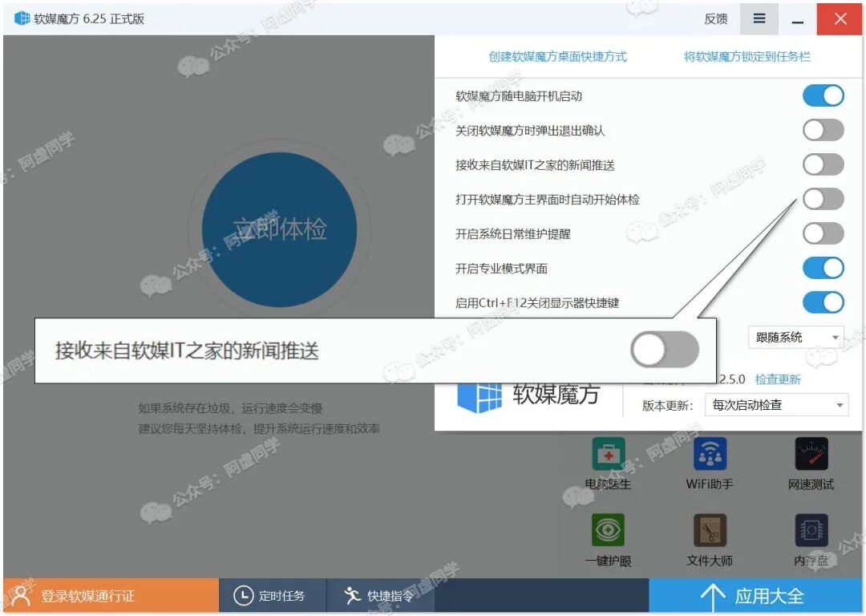Launch the WiFi助手 app icon
The width and height of the screenshot is (866, 616).
click(x=710, y=454)
